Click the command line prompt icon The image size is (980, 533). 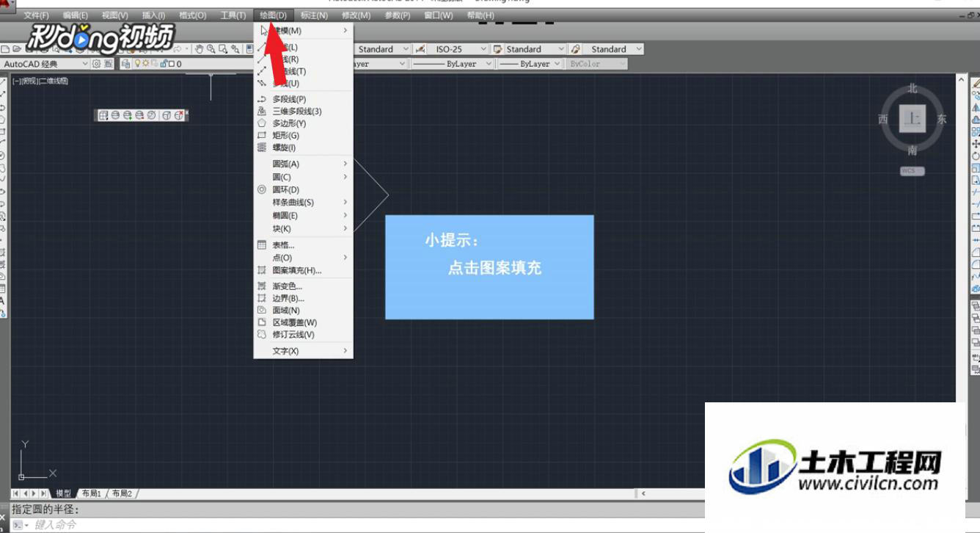click(18, 525)
